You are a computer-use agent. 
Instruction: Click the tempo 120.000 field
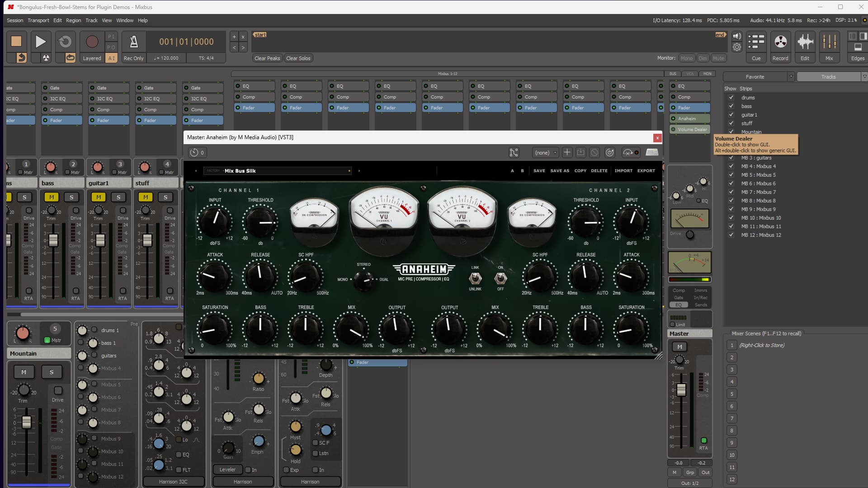pyautogui.click(x=166, y=58)
